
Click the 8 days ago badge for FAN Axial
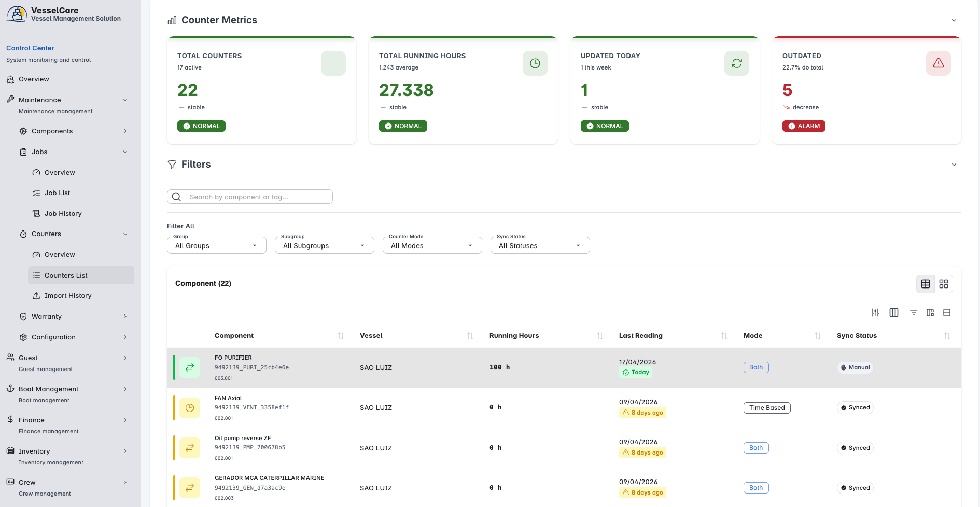coord(643,413)
